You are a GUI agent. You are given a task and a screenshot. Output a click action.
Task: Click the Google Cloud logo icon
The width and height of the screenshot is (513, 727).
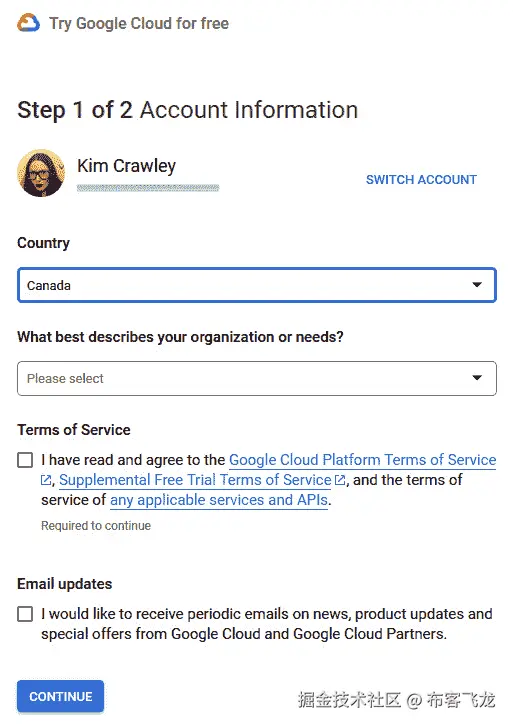pos(28,23)
